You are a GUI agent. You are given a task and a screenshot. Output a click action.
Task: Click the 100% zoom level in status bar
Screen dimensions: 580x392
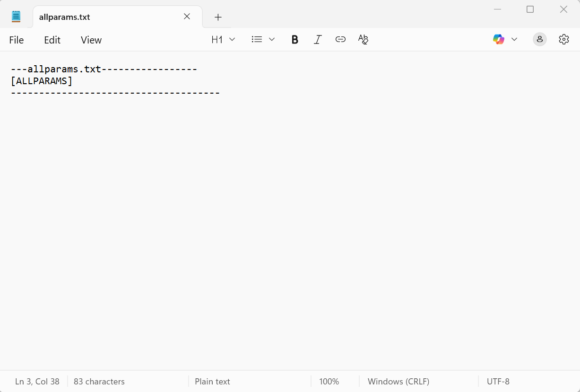click(x=329, y=382)
